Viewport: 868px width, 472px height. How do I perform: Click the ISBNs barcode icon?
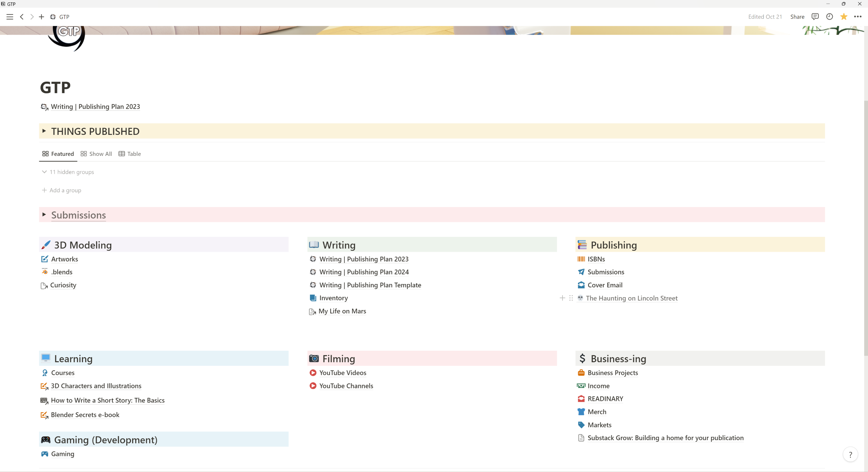pos(581,259)
